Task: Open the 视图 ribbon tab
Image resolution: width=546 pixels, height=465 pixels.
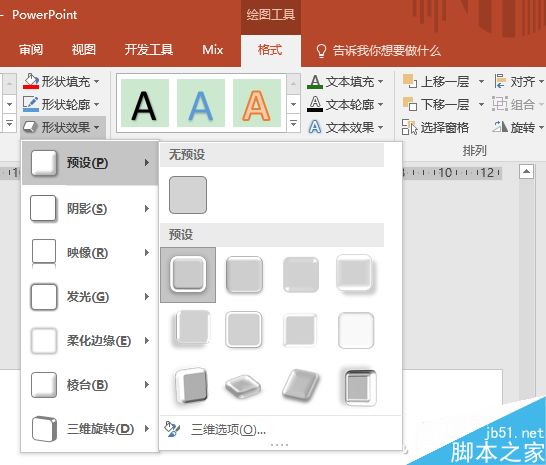Action: pos(84,50)
